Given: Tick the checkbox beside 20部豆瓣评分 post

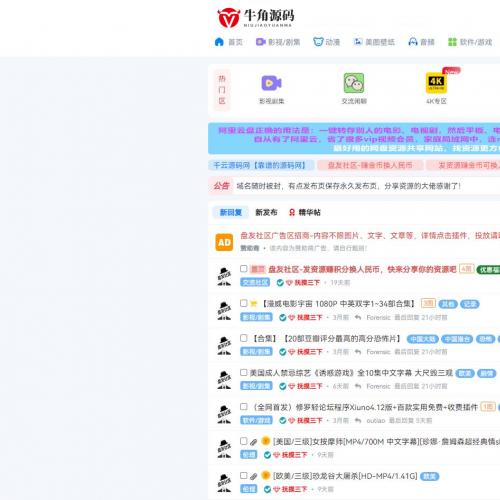Looking at the screenshot, I should (244, 338).
